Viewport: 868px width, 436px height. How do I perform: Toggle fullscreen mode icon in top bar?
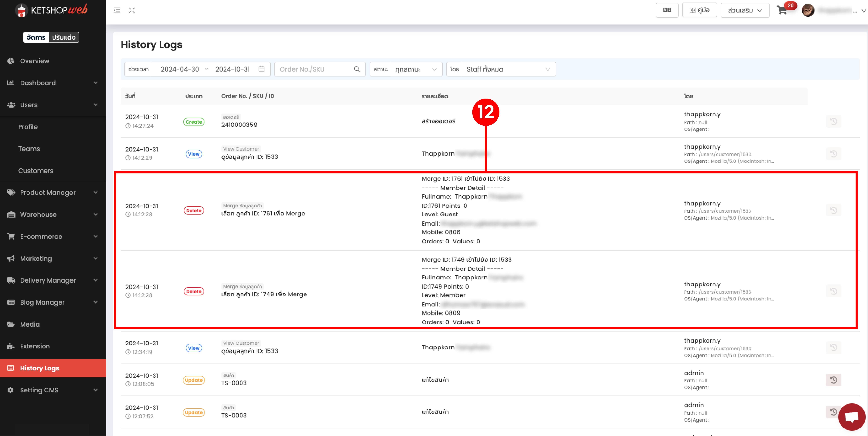pos(132,10)
